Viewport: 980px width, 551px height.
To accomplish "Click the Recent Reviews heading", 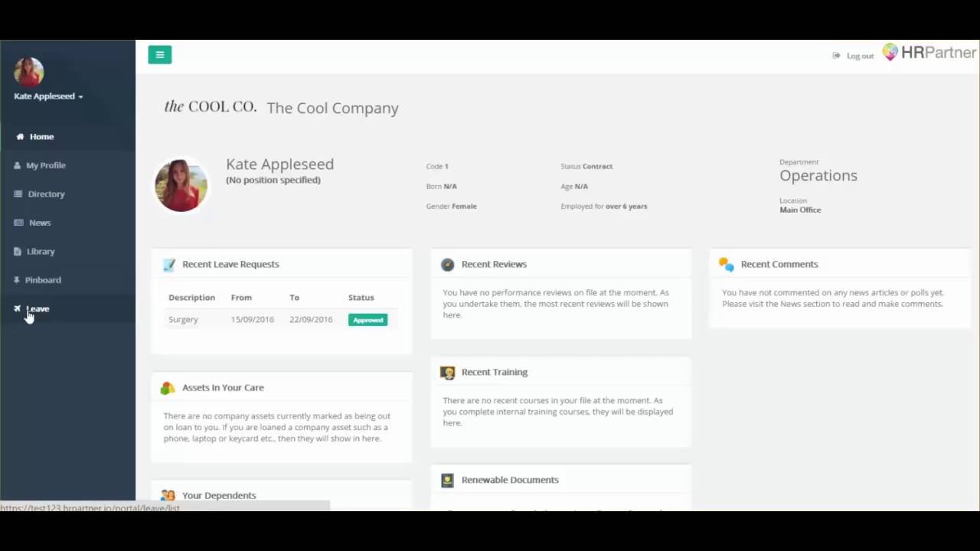I will click(494, 264).
